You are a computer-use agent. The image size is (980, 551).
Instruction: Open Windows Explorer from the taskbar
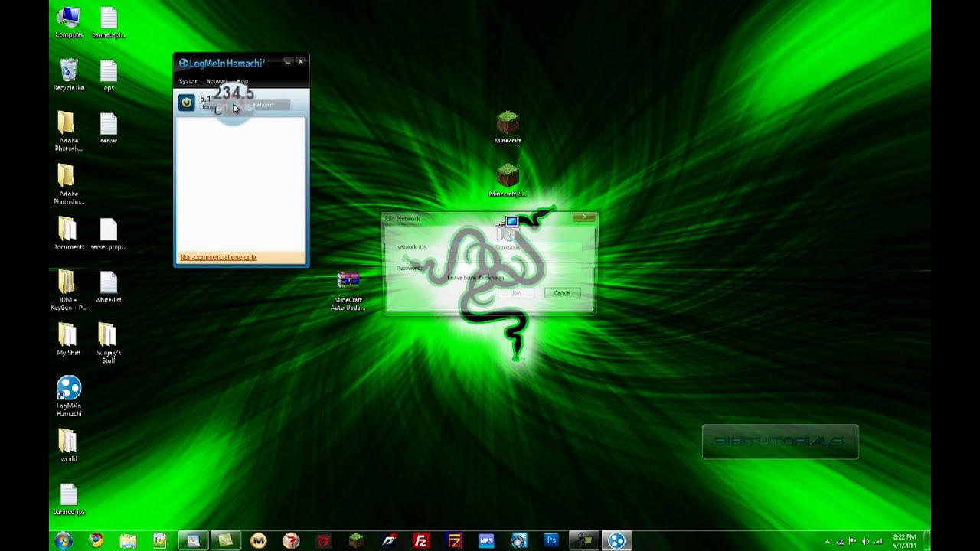(128, 541)
